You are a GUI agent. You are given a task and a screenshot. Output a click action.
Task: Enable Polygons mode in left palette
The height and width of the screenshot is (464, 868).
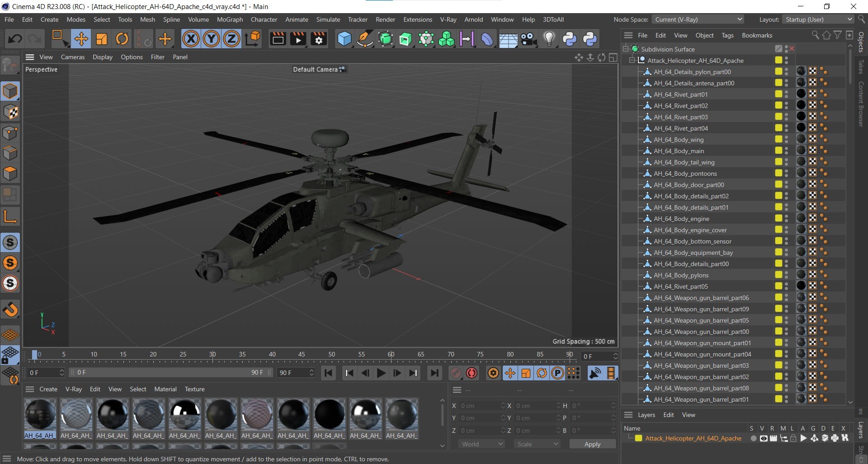click(10, 173)
